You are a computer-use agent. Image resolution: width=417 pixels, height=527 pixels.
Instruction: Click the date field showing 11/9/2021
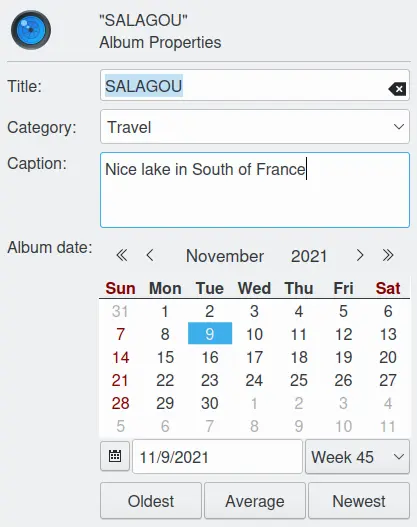pyautogui.click(x=217, y=457)
